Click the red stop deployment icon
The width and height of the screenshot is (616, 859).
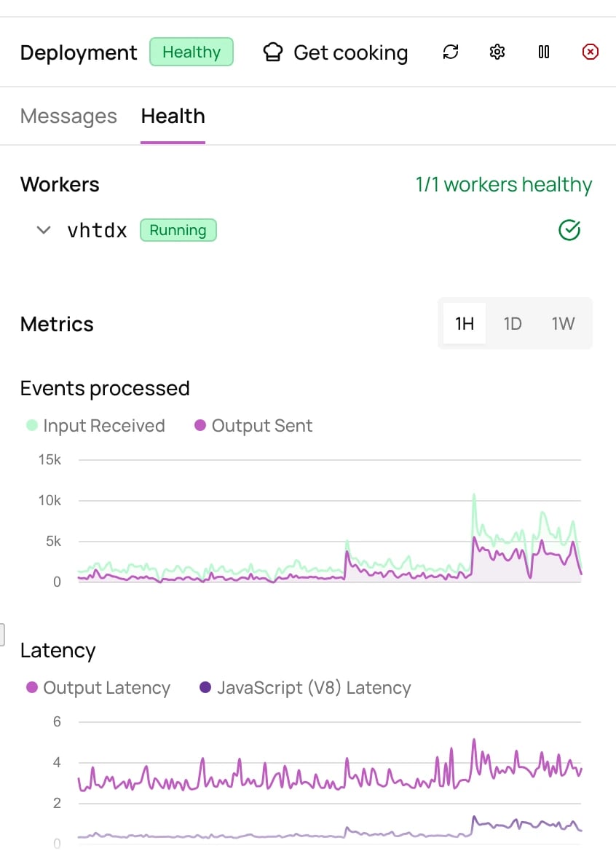pos(591,52)
